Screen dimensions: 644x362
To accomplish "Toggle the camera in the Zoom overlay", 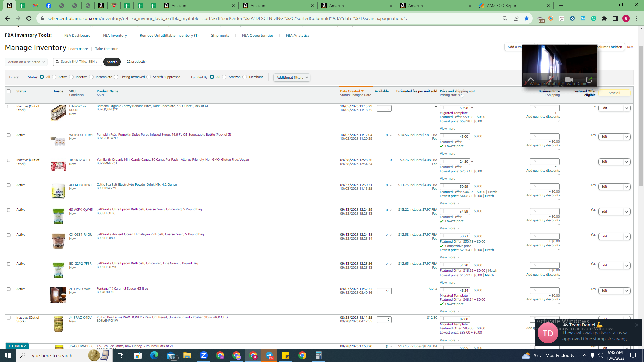I will (569, 80).
